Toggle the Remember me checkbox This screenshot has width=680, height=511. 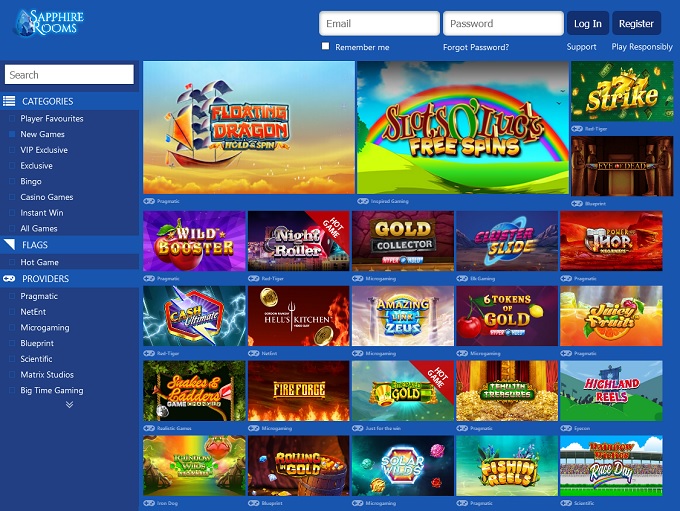[x=326, y=46]
